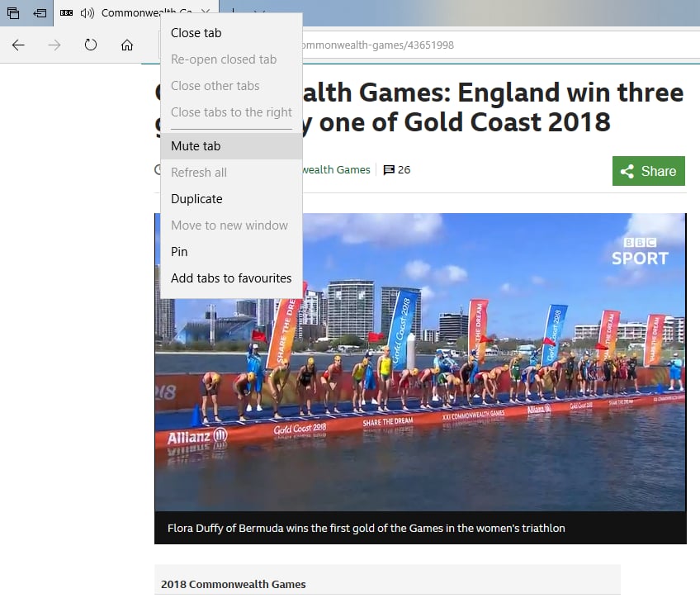Image resolution: width=700 pixels, height=598 pixels.
Task: Go forward using the forward arrow
Action: pyautogui.click(x=54, y=45)
